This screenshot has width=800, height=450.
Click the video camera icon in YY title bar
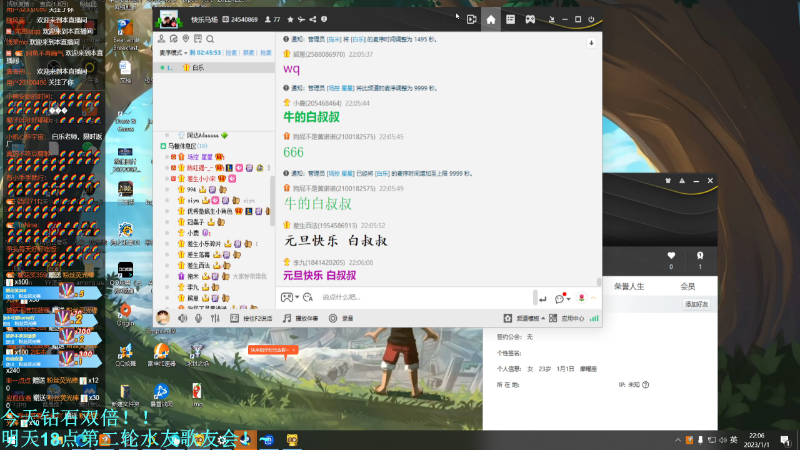tap(471, 19)
